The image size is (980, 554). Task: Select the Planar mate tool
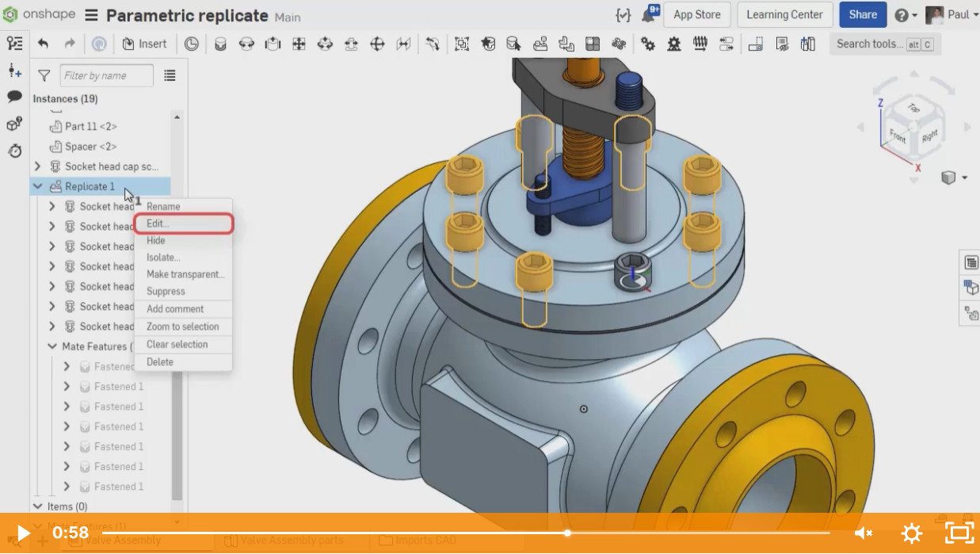[x=299, y=44]
